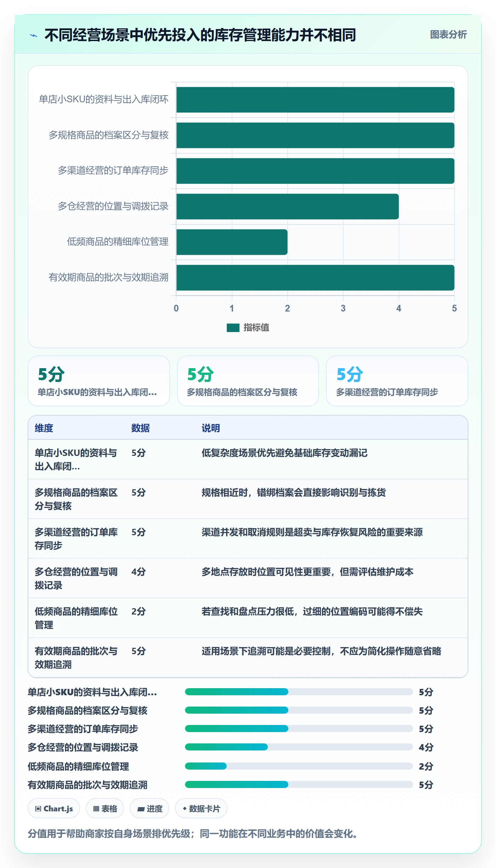Click progress bar for 低频商品的精细库位管理

click(x=299, y=766)
